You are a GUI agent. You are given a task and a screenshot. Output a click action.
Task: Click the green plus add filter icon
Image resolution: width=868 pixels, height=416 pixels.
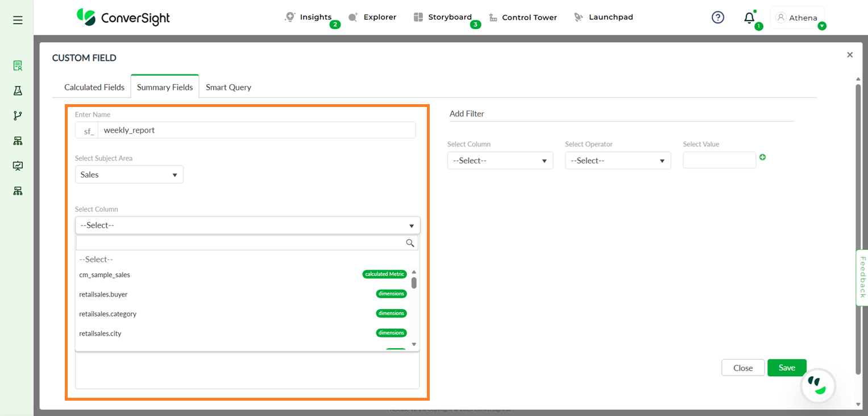click(x=762, y=157)
